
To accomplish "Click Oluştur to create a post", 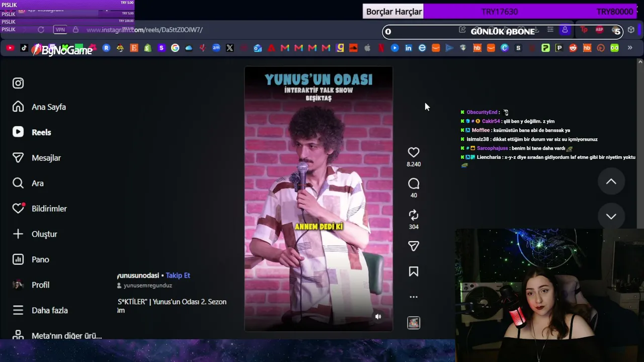I will pyautogui.click(x=35, y=234).
